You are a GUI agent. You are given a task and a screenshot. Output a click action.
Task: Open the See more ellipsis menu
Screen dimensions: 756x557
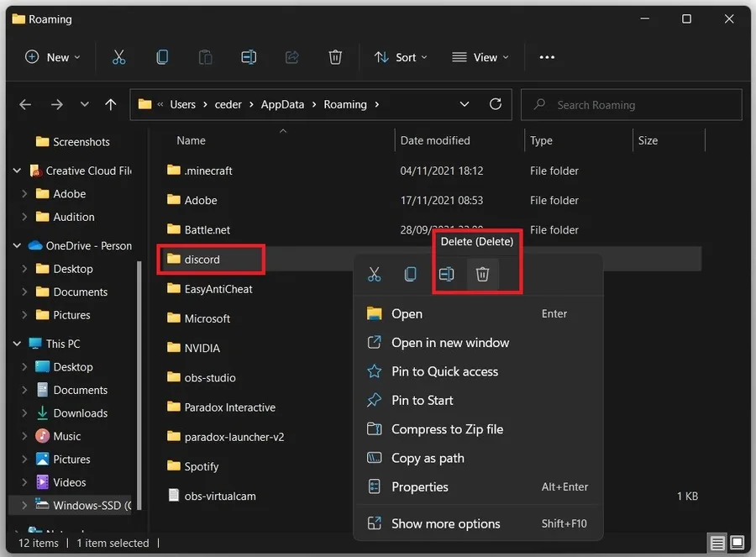coord(547,57)
